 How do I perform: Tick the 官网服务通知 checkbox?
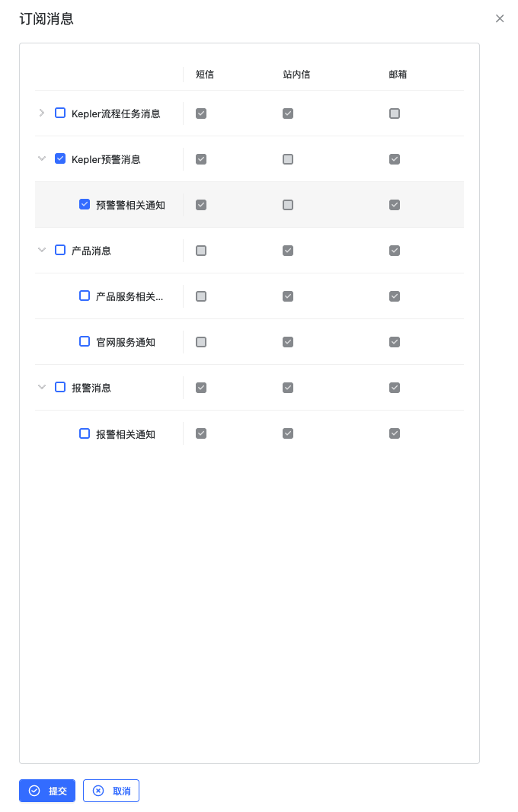point(85,341)
